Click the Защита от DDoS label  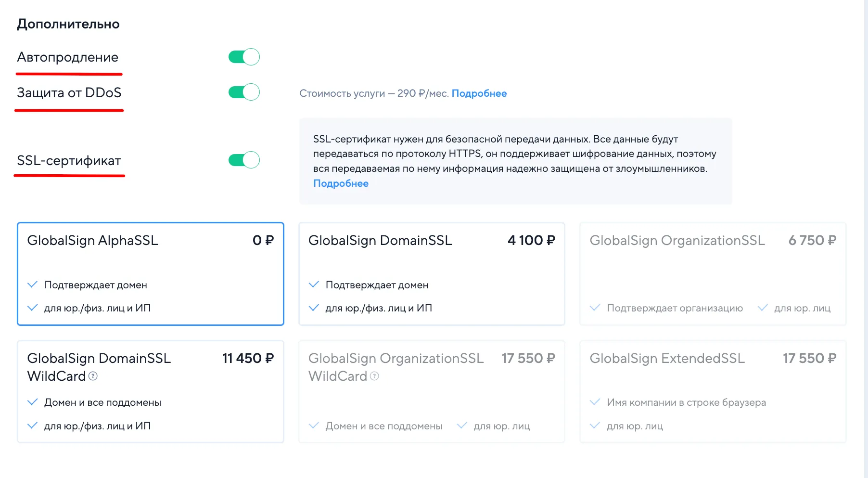click(x=69, y=92)
